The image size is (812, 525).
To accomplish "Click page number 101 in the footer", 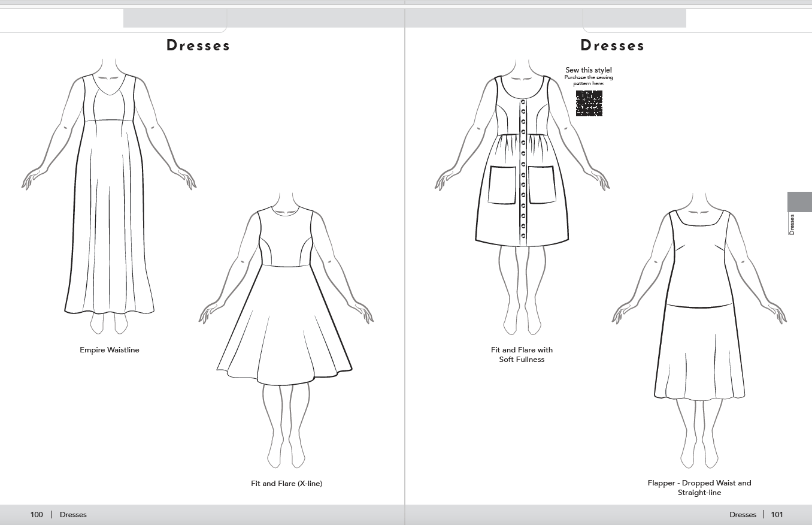I will click(x=777, y=515).
